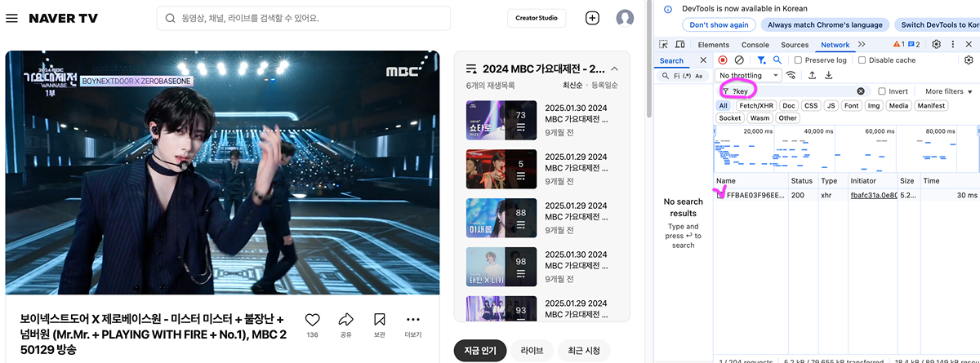980x363 pixels.
Task: Click the record network log icon
Action: point(723,60)
